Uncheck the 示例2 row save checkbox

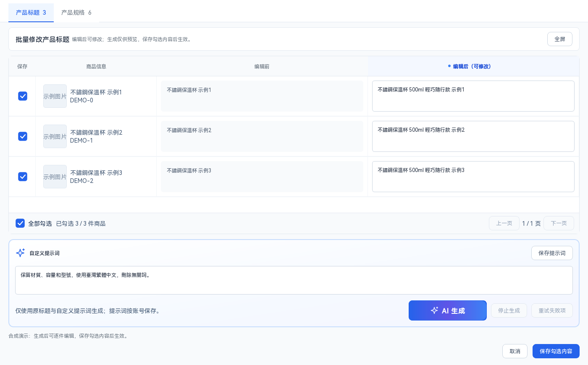[23, 136]
